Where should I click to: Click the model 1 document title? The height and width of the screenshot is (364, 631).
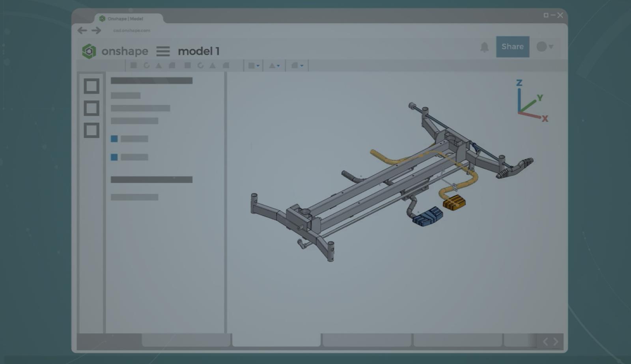[x=199, y=51]
